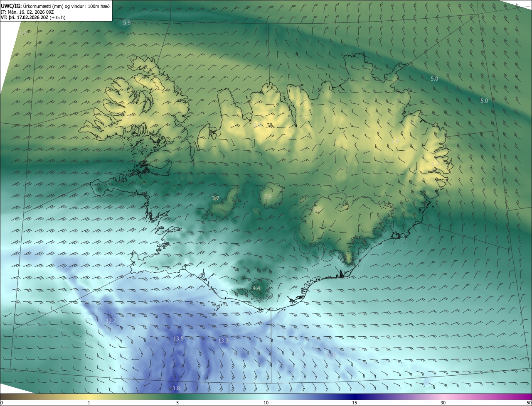
Task: Click the 13.3 value label on the map
Action: 223,341
